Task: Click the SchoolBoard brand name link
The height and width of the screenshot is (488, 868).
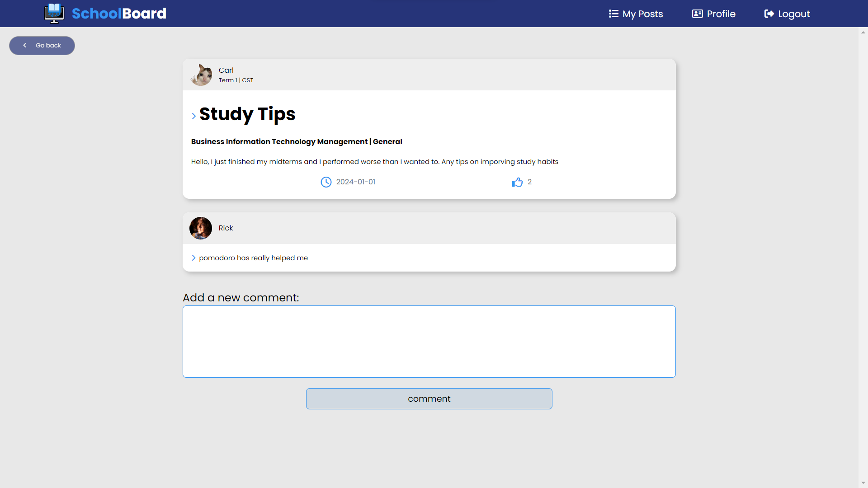Action: [x=119, y=14]
